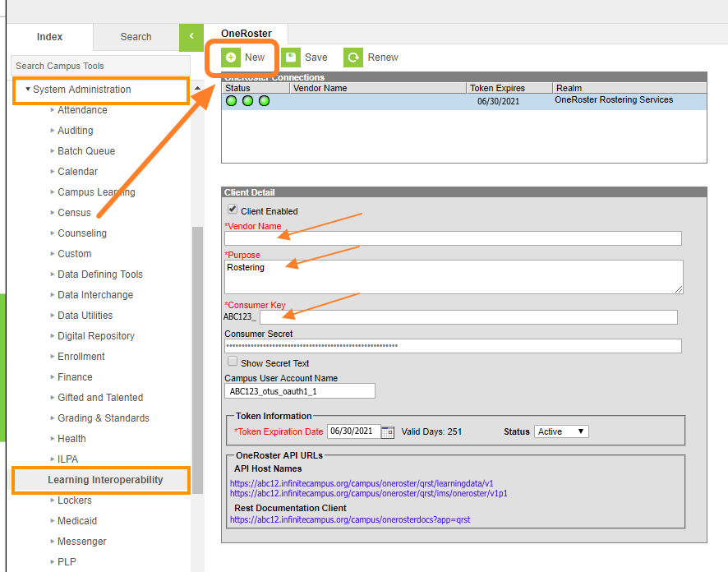
Task: Switch to the Index tab
Action: 49,37
